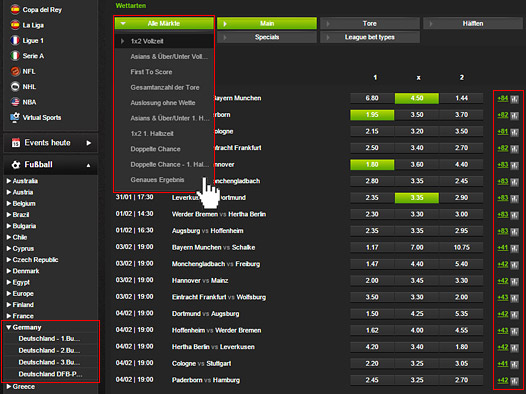This screenshot has width=526, height=394.
Task: Switch to the Main market tab
Action: (267, 23)
